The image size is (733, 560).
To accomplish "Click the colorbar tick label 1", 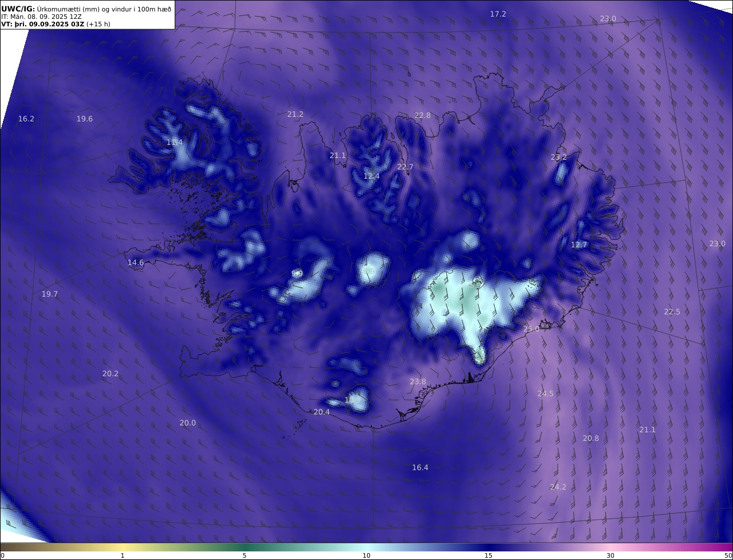I will click(x=123, y=555).
